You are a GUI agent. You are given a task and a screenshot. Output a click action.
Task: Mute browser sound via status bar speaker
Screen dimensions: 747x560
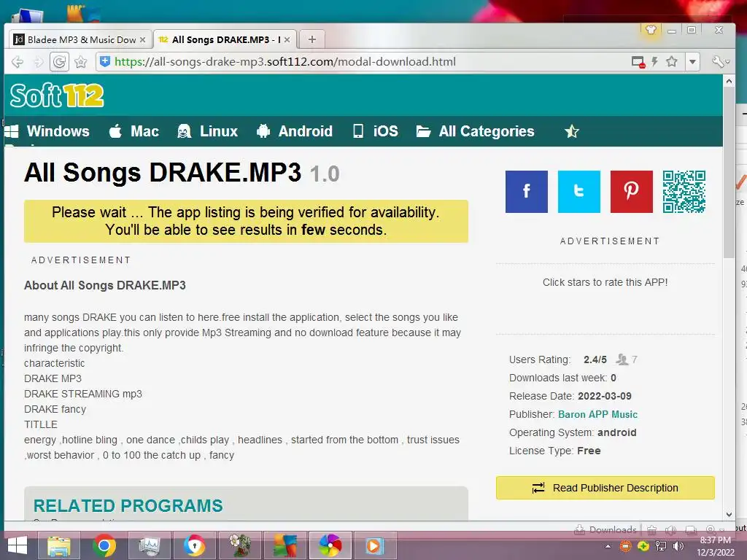click(x=671, y=529)
